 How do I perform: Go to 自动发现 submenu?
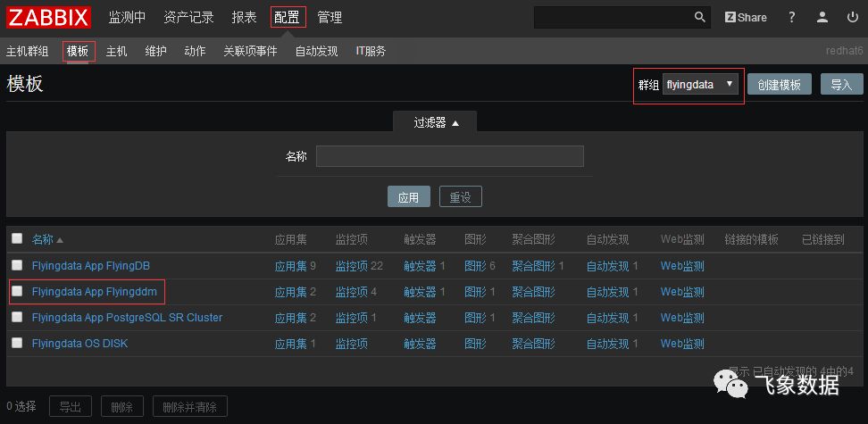316,52
